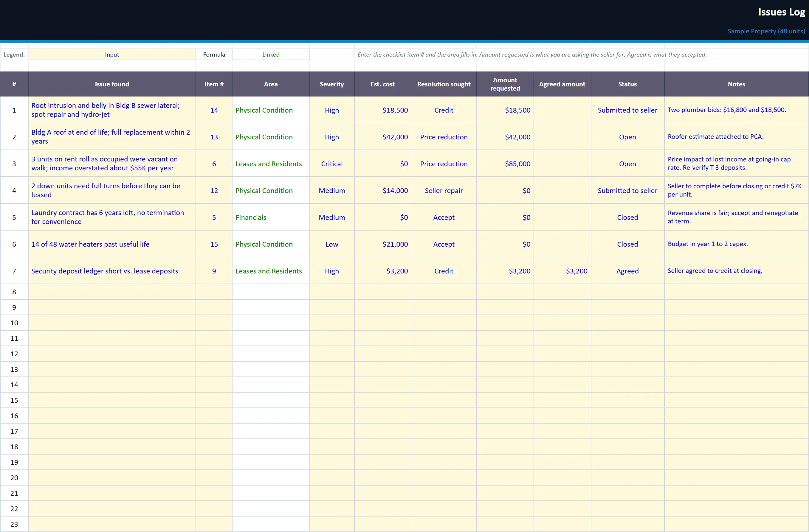Select the 'Formula' legend cell
The height and width of the screenshot is (532, 809).
pos(214,54)
